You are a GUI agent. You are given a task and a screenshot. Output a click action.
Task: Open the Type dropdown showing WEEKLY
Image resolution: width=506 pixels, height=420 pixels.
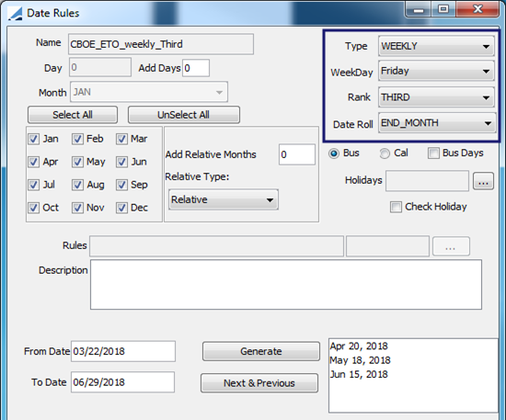pyautogui.click(x=436, y=47)
